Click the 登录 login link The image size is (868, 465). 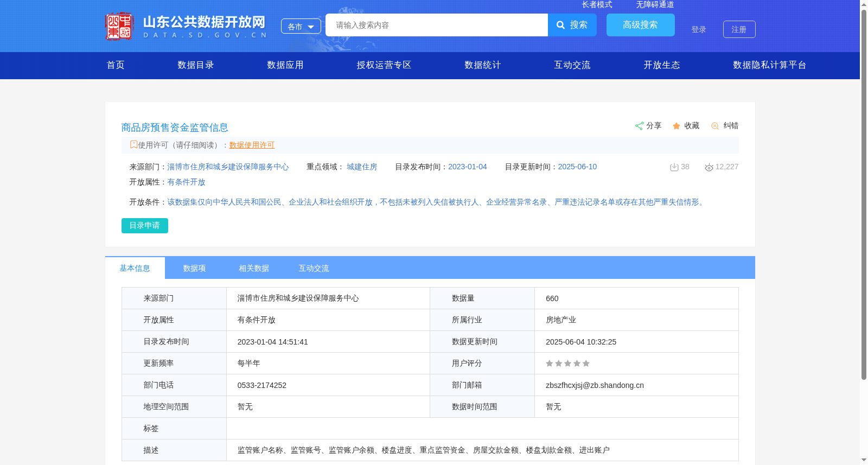point(699,29)
